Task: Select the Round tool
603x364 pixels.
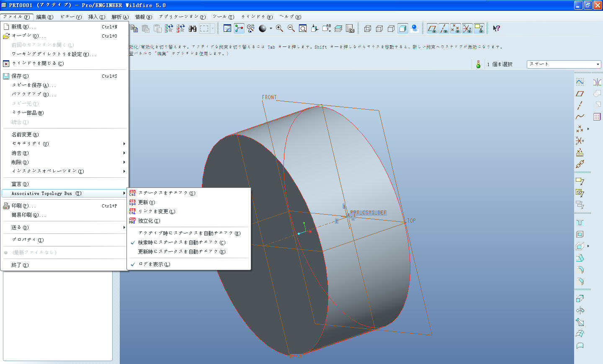Action: [580, 270]
